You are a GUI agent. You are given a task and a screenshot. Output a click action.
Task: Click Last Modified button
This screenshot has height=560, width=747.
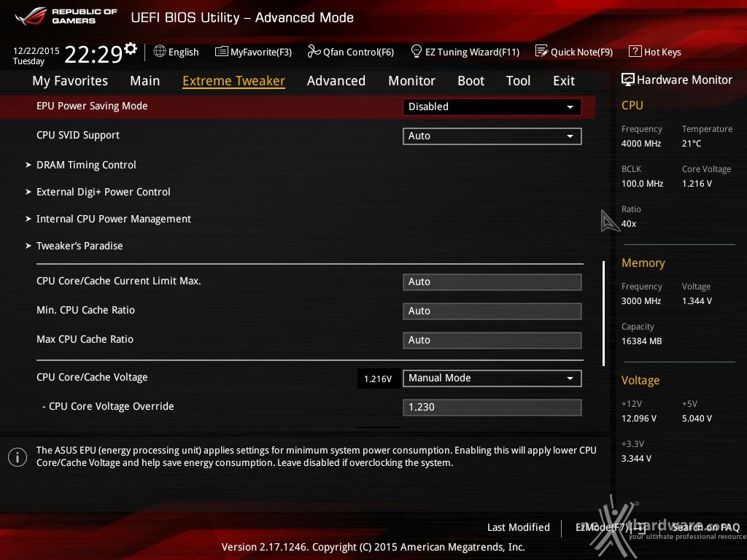519,527
